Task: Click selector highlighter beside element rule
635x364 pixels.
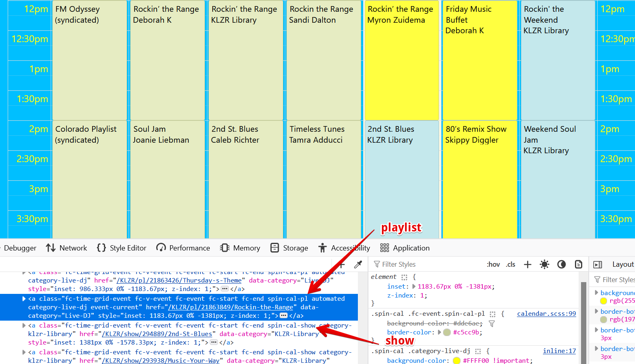Action: pyautogui.click(x=404, y=277)
